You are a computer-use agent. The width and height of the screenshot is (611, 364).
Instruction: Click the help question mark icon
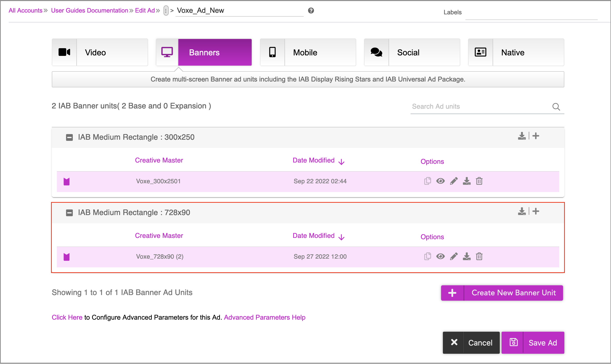(x=311, y=11)
